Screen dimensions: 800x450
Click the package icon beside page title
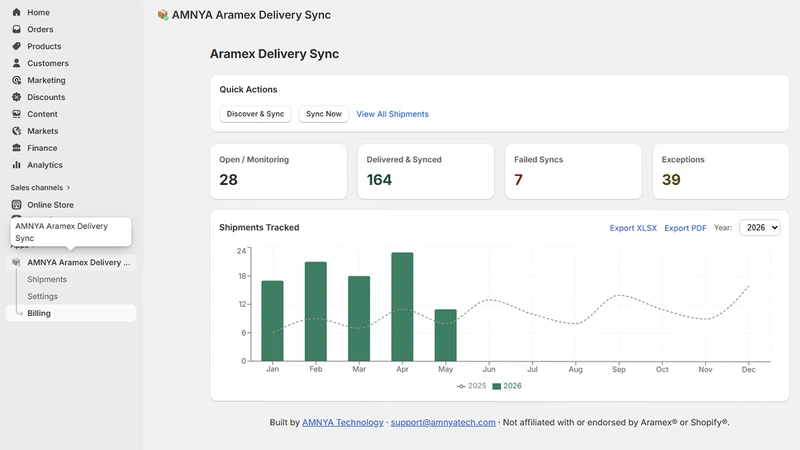tap(163, 15)
